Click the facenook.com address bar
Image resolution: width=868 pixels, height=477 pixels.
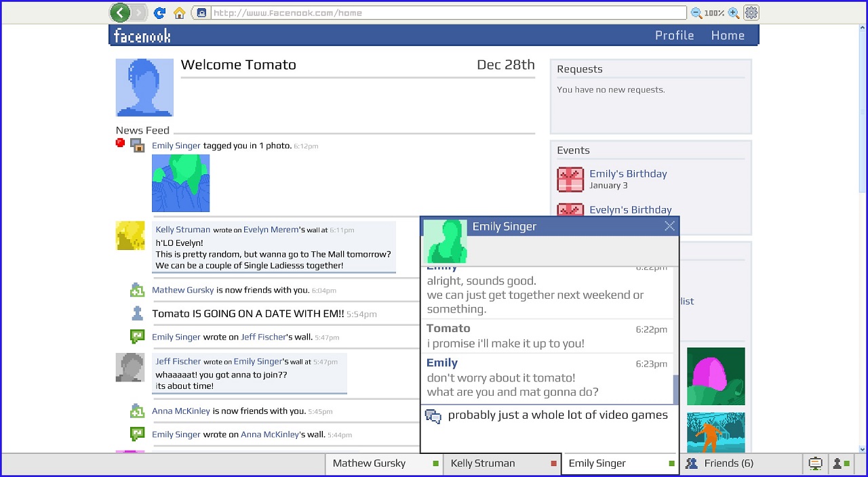pos(448,12)
